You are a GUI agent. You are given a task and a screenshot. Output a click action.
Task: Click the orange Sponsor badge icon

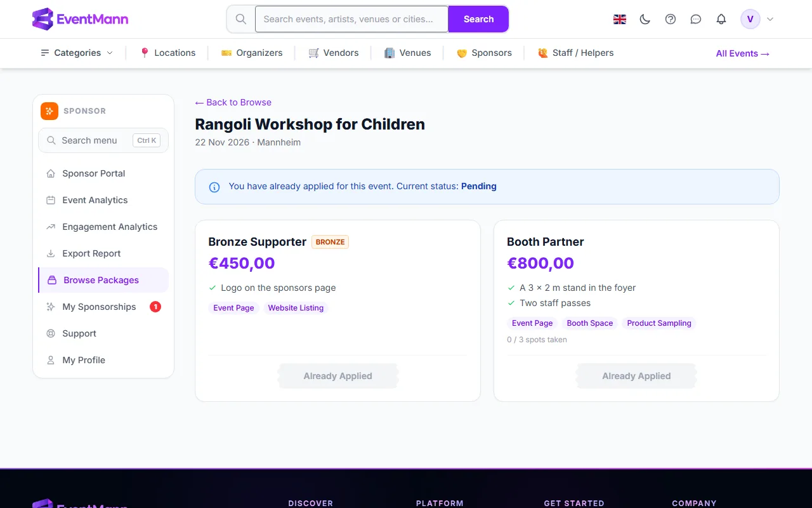tap(49, 110)
